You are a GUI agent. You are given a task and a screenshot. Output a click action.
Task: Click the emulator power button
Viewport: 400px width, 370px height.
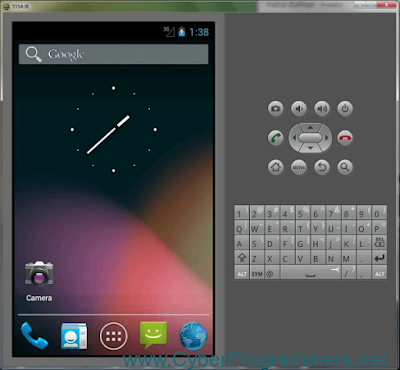(345, 109)
